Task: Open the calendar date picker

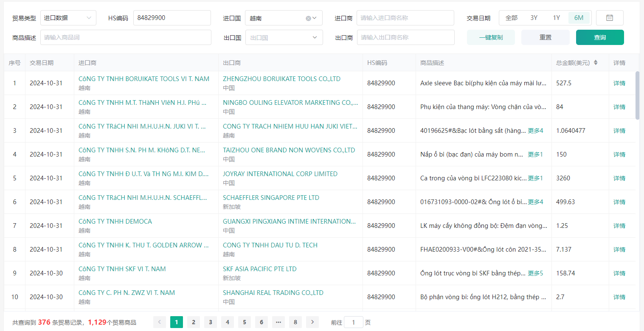Action: (x=610, y=18)
